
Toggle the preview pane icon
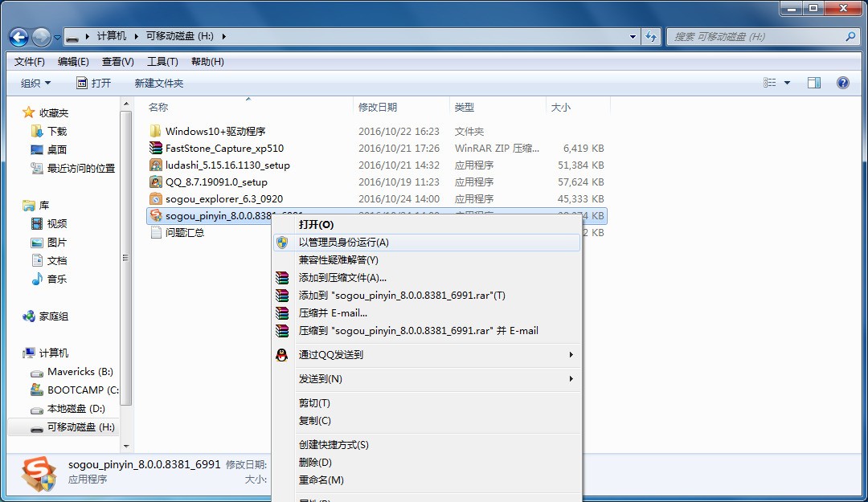(x=814, y=83)
